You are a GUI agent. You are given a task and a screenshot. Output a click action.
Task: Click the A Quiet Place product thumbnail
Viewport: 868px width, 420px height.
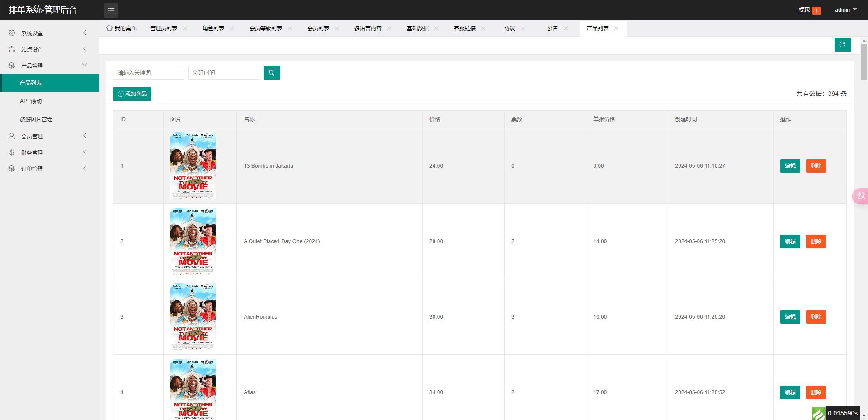[193, 241]
